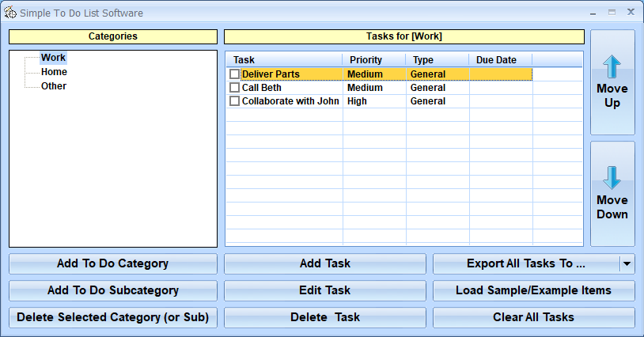Click Edit Task button
The image size is (644, 337).
point(324,290)
